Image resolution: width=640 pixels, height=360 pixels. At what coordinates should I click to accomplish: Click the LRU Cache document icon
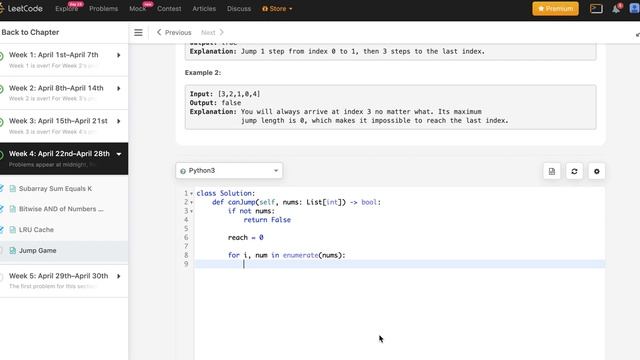pyautogui.click(x=13, y=230)
